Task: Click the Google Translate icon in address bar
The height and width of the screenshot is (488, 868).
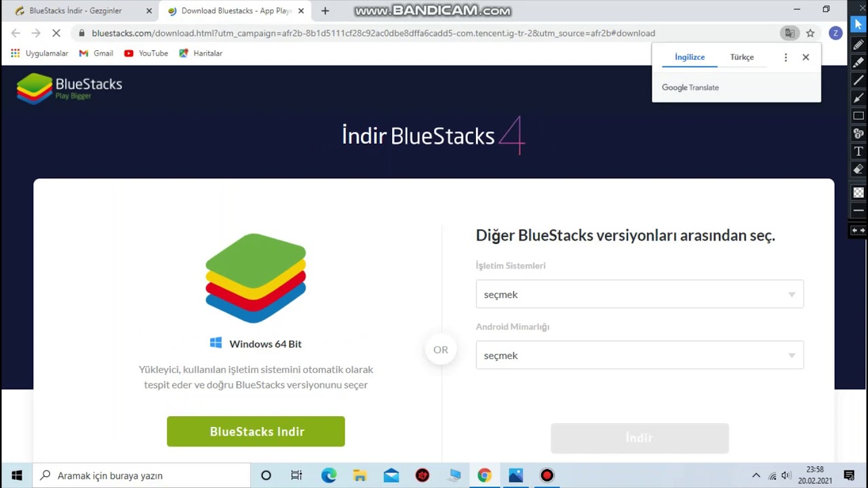Action: [789, 33]
